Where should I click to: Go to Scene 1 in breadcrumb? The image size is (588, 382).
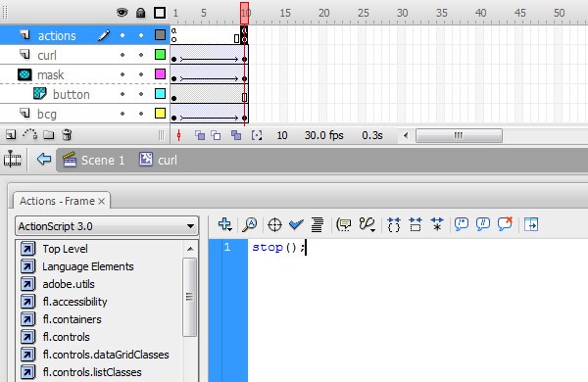(x=94, y=160)
